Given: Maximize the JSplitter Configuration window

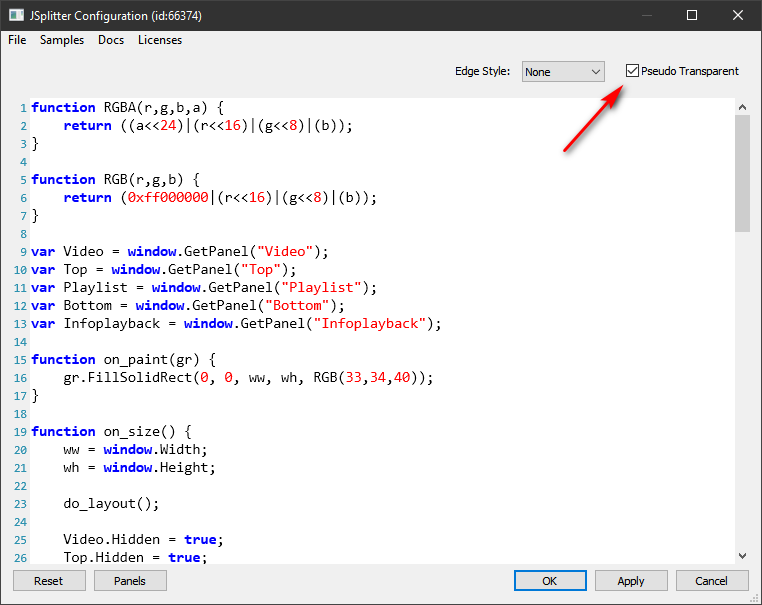Looking at the screenshot, I should click(692, 15).
